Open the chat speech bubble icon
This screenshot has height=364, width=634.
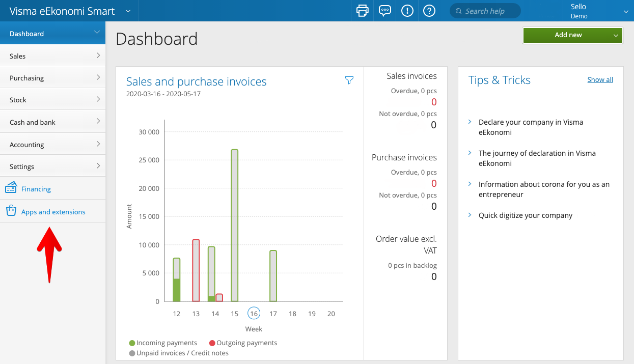pyautogui.click(x=385, y=11)
